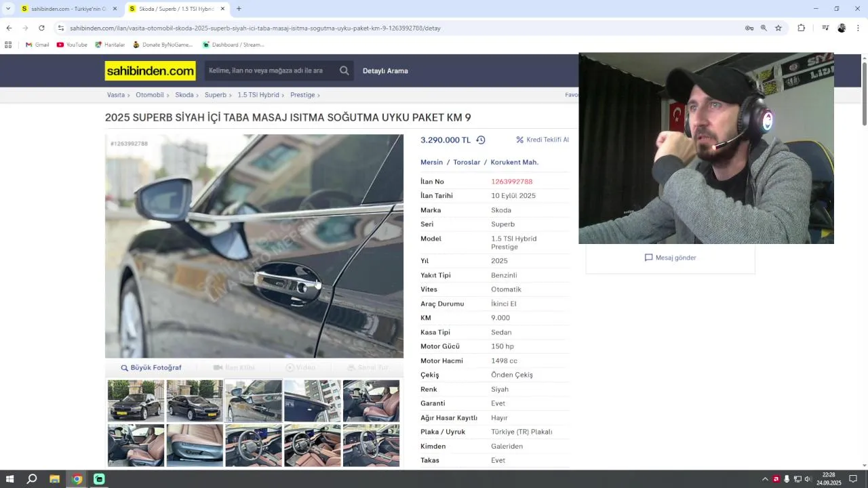Click Chrome icon in taskbar
868x488 pixels.
click(x=77, y=479)
